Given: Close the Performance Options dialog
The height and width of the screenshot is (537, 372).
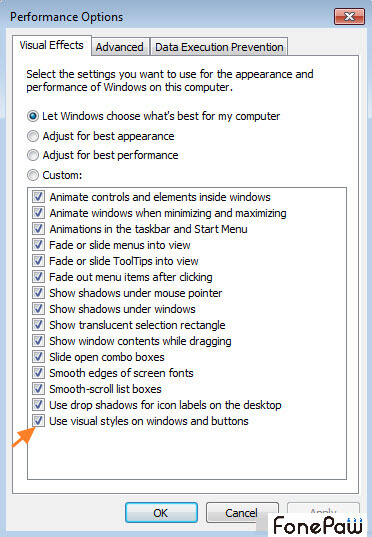Looking at the screenshot, I should click(x=349, y=16).
